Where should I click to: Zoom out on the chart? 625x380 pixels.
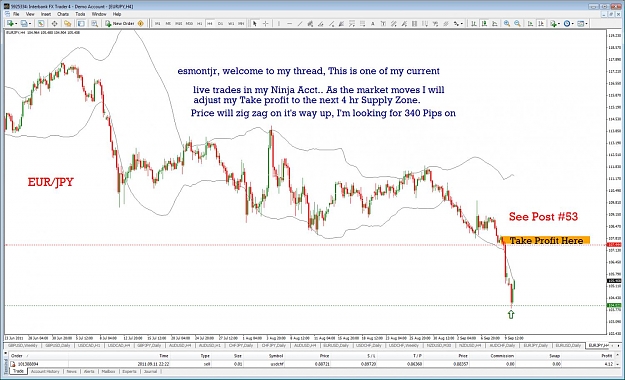(517, 24)
